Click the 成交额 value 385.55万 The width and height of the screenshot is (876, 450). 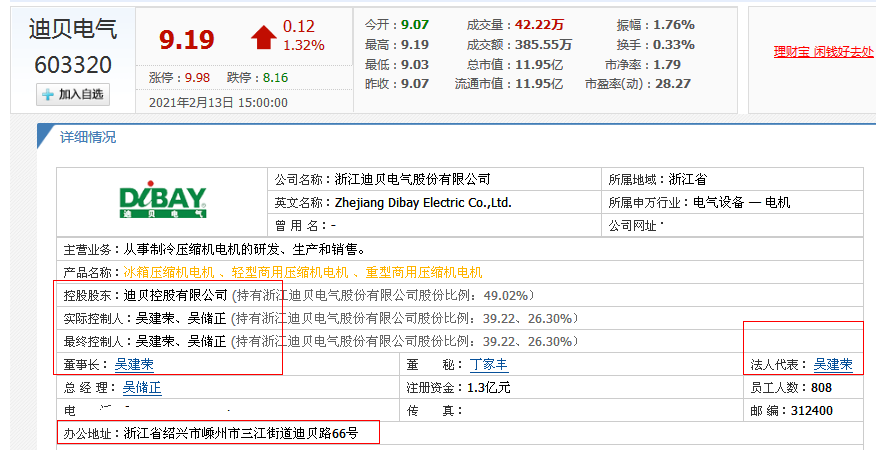click(x=544, y=45)
